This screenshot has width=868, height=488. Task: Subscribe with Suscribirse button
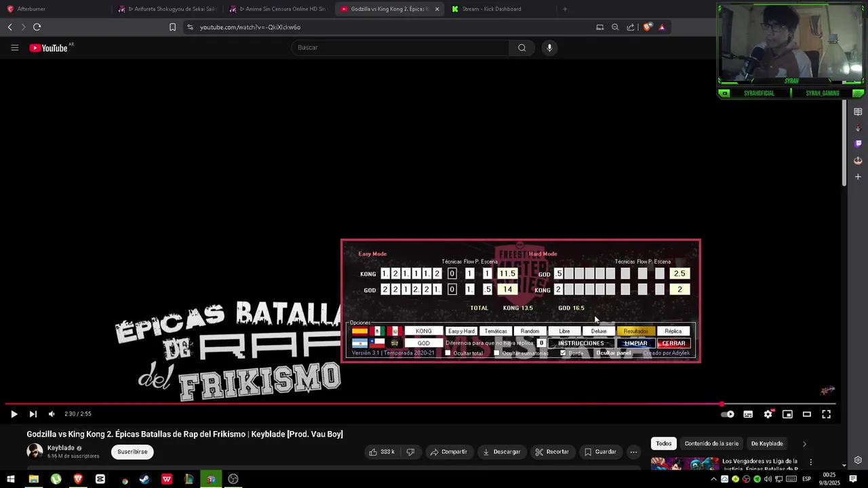coord(132,451)
